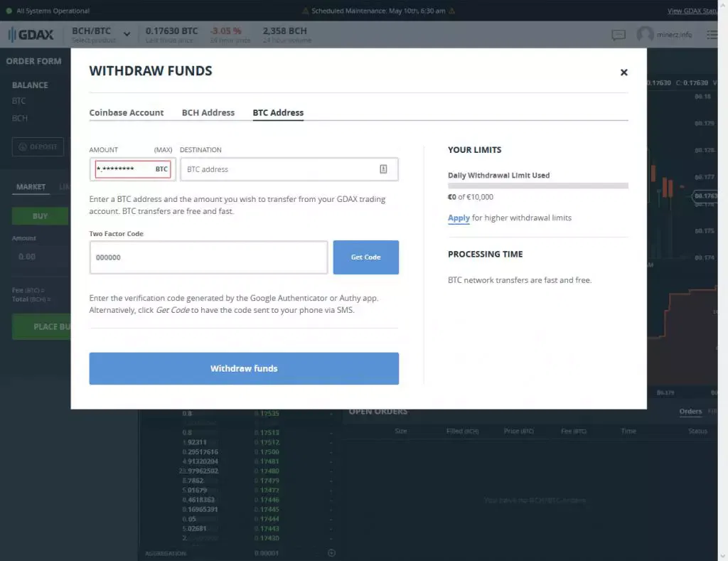Image resolution: width=728 pixels, height=561 pixels.
Task: Click the BTC amount input field
Action: [x=124, y=169]
